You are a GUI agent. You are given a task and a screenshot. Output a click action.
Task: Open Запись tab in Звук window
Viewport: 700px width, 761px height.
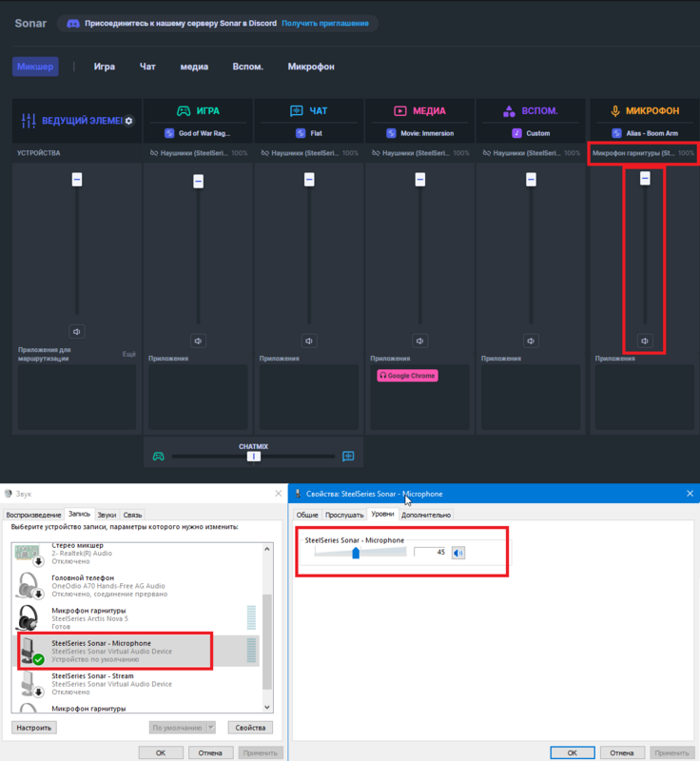79,514
